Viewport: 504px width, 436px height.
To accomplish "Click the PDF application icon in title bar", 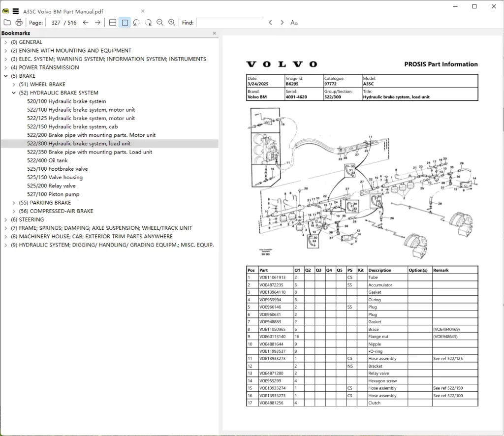I will pos(6,11).
